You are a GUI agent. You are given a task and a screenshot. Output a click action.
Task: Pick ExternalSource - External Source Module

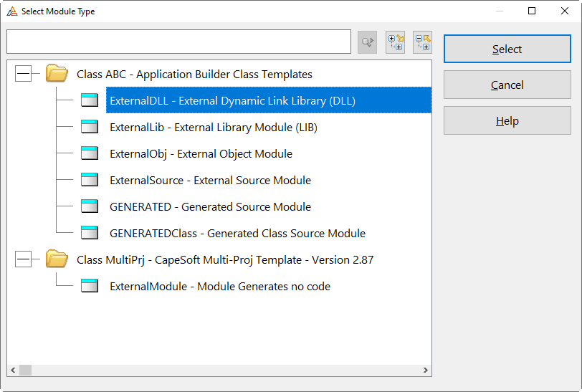pyautogui.click(x=210, y=180)
